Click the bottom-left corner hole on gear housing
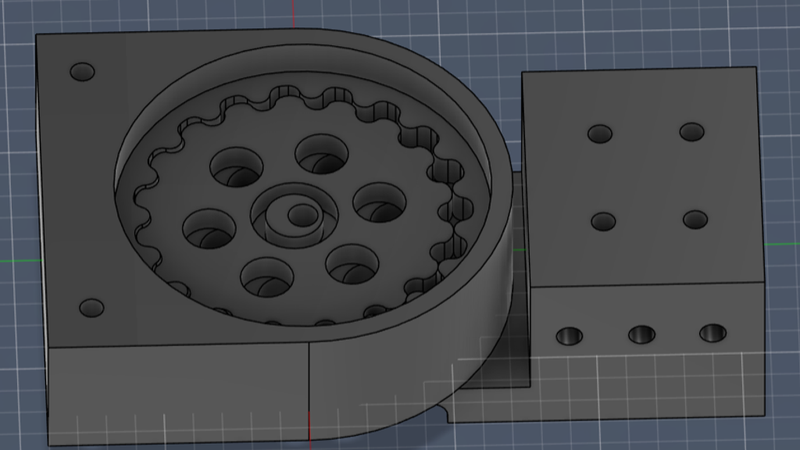 point(91,307)
